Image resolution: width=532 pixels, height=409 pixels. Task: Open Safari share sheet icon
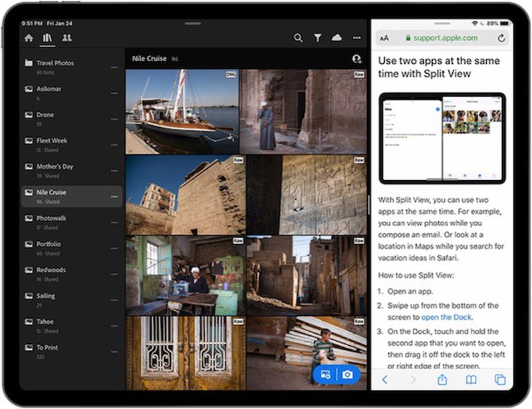tap(442, 379)
